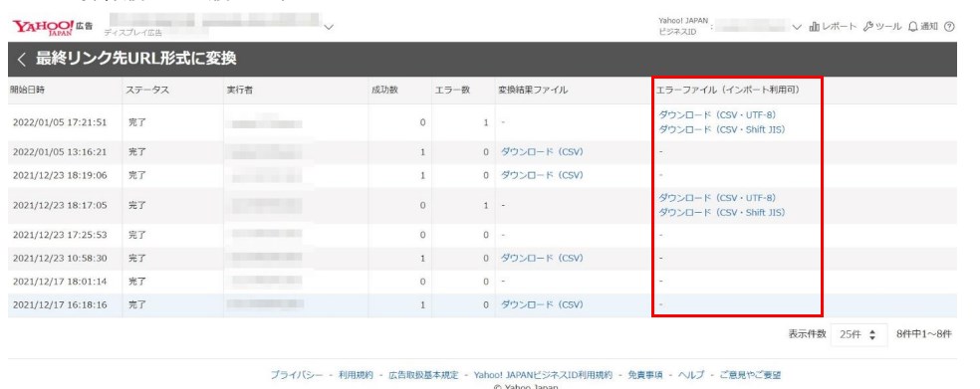Open the ツール wrench menu
The image size is (980, 389).
(x=881, y=26)
